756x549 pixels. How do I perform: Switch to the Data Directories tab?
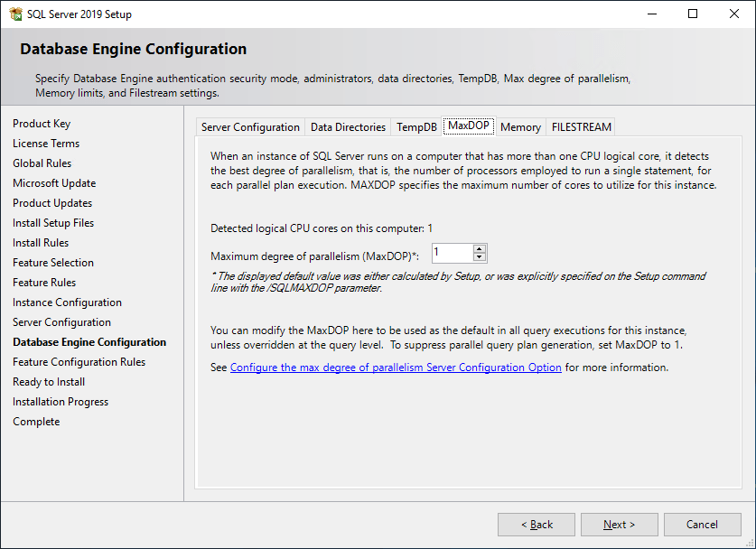[x=348, y=126]
